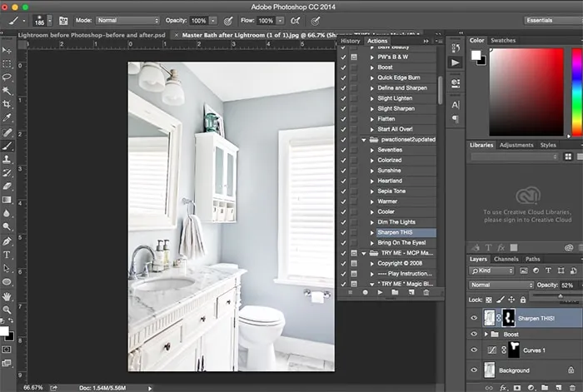Hide the Curves 1 layer

474,350
